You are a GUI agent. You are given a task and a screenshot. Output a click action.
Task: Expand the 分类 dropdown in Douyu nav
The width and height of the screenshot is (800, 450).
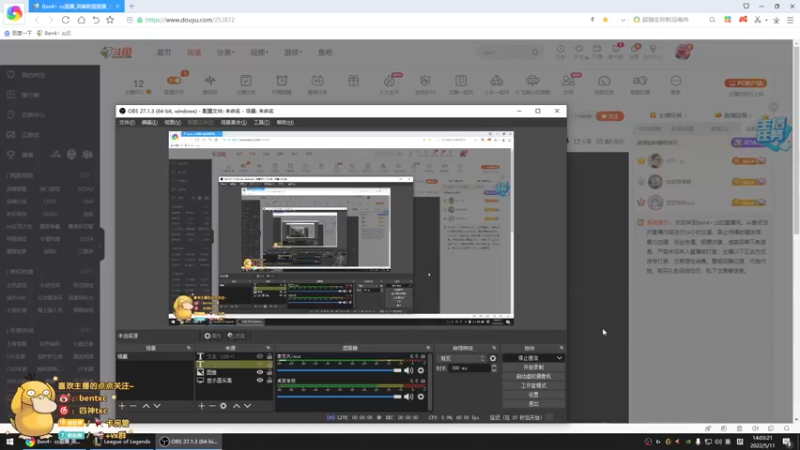click(226, 53)
